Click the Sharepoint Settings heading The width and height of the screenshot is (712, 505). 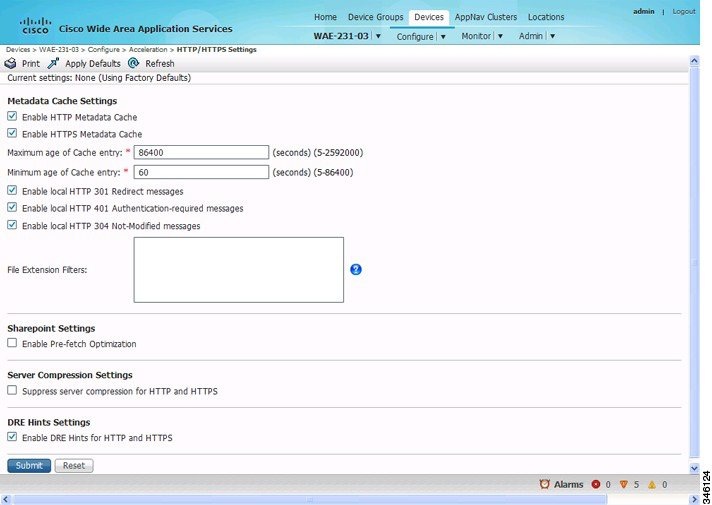click(x=51, y=328)
